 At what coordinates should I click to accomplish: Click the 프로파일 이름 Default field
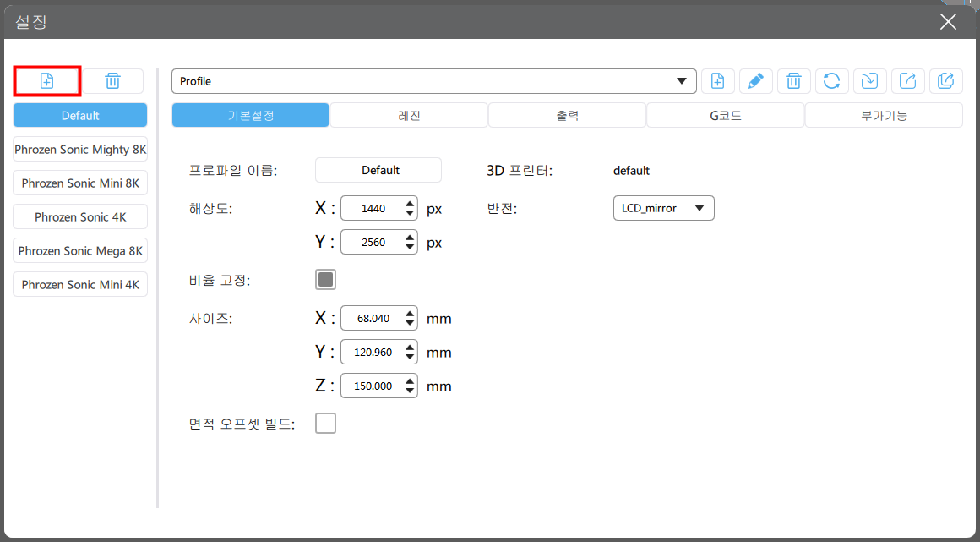tap(378, 170)
